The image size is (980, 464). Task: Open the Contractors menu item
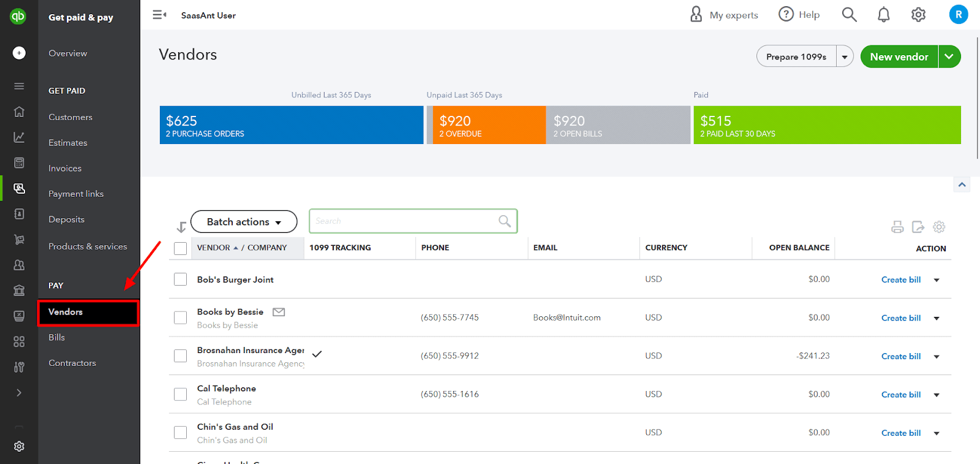click(72, 363)
